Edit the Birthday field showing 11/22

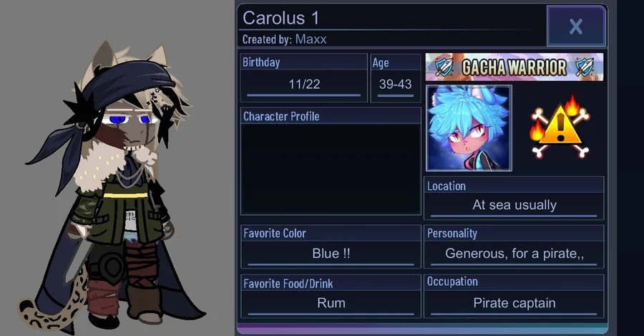(304, 85)
